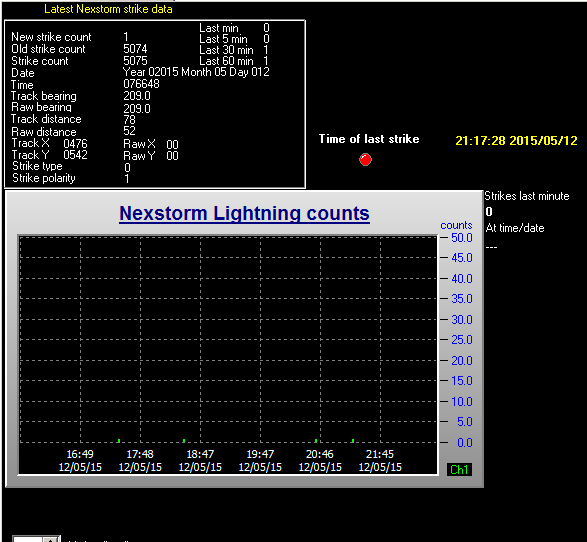Click the 16:49 time axis label
This screenshot has width=587, height=542.
click(x=80, y=454)
